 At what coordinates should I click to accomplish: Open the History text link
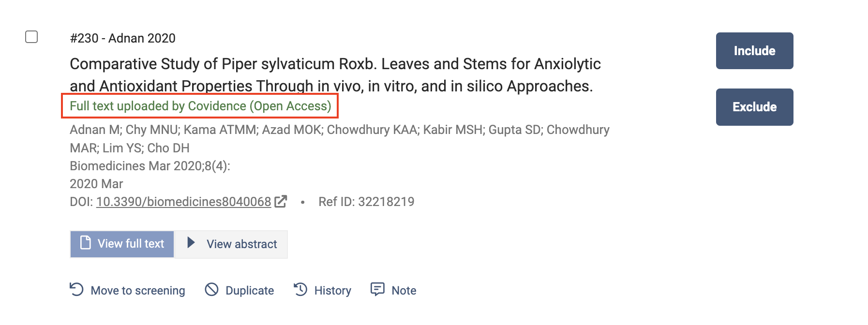click(332, 291)
